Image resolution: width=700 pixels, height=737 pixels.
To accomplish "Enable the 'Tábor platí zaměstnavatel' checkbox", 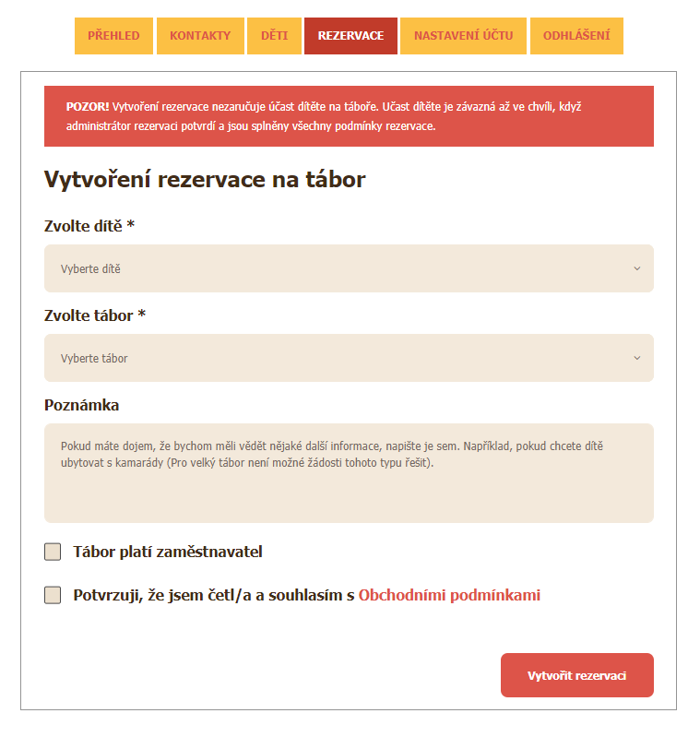I will pyautogui.click(x=53, y=553).
